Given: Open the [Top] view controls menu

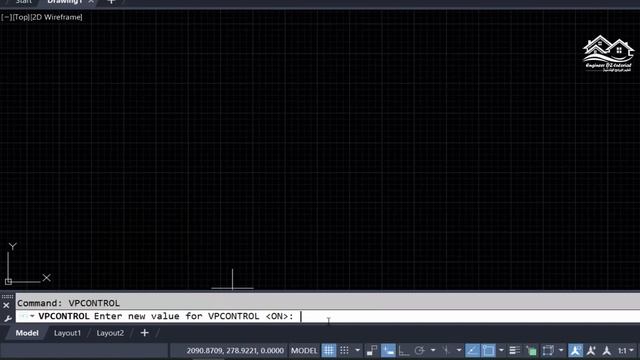Looking at the screenshot, I should point(21,17).
